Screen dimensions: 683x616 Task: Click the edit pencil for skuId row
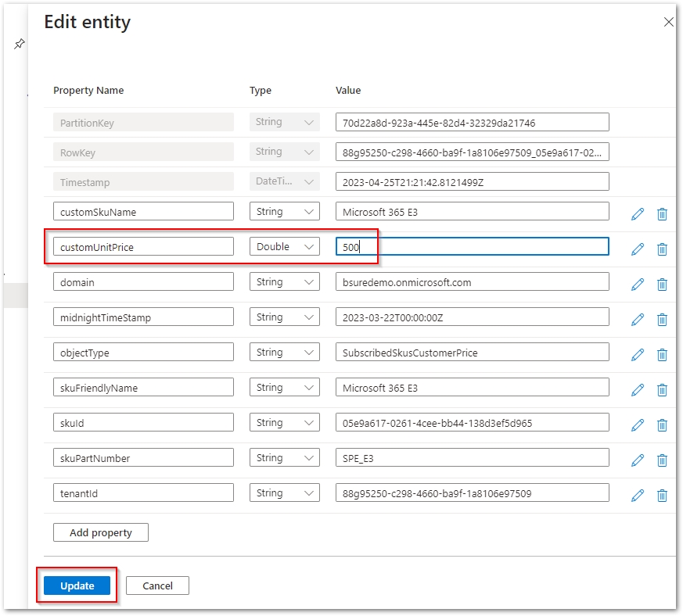point(637,424)
